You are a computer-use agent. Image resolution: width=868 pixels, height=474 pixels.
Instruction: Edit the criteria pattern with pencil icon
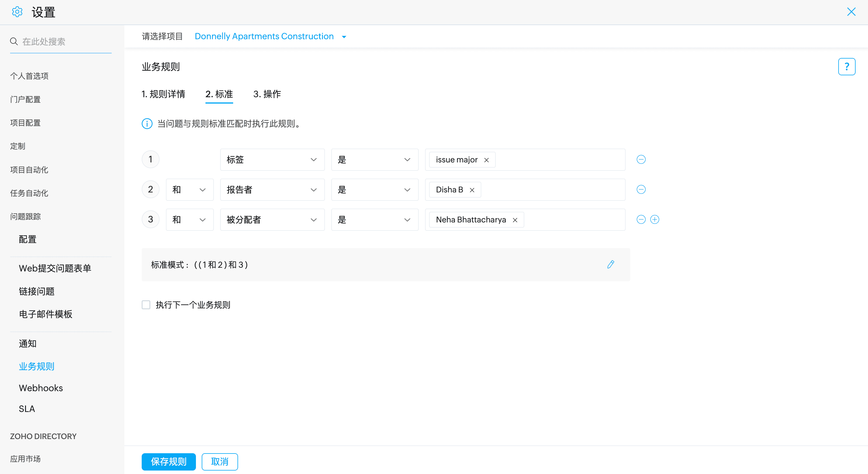click(x=611, y=265)
